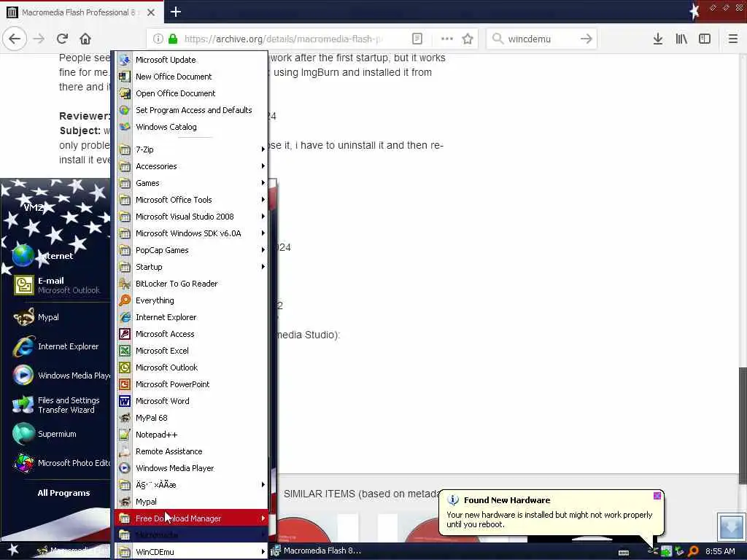Image resolution: width=747 pixels, height=560 pixels.
Task: Close the Found New Hardware balloon
Action: [x=657, y=496]
